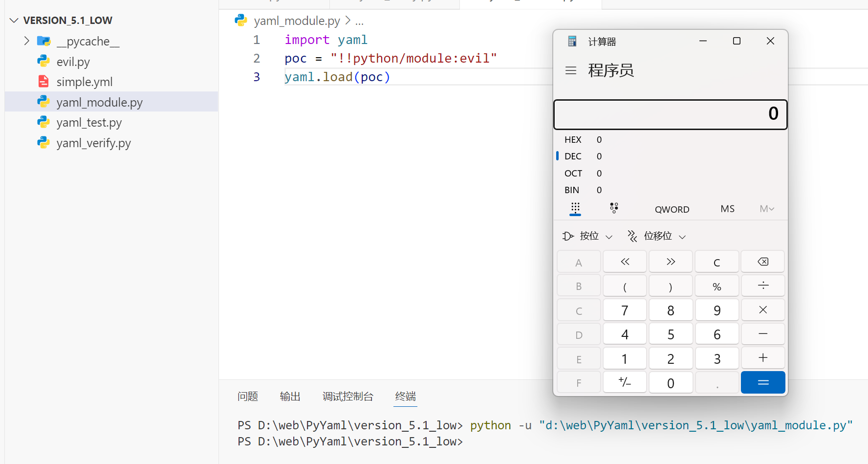
Task: Click the yaml_module.py breadcrumb label
Action: [x=297, y=21]
